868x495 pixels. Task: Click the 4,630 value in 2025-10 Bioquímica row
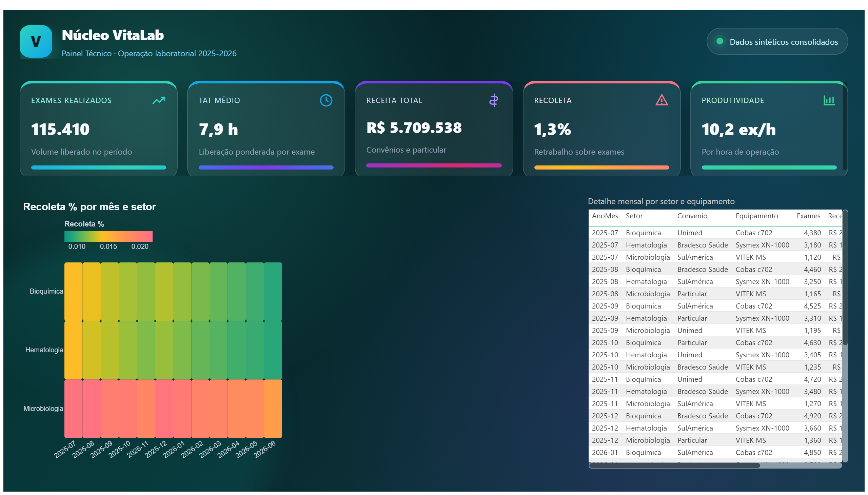(812, 343)
